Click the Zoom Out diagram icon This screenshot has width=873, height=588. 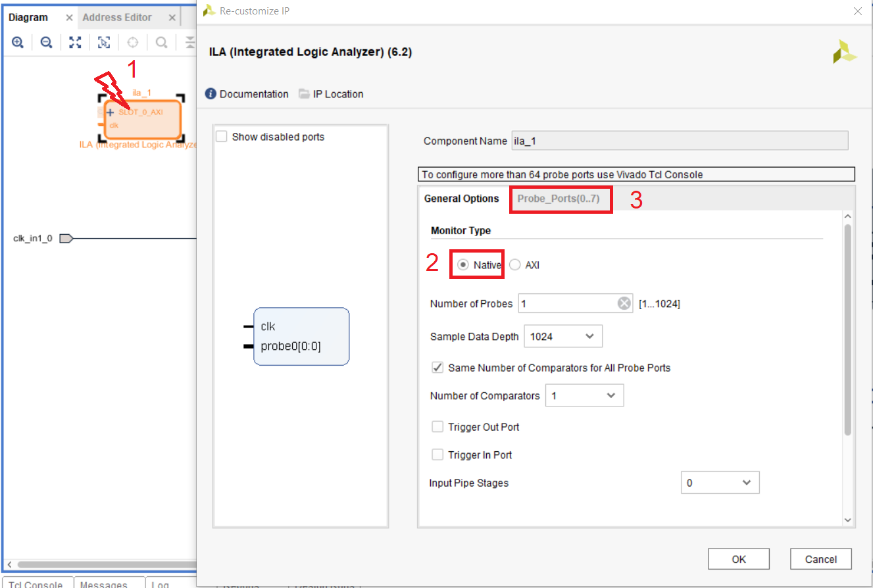coord(46,43)
